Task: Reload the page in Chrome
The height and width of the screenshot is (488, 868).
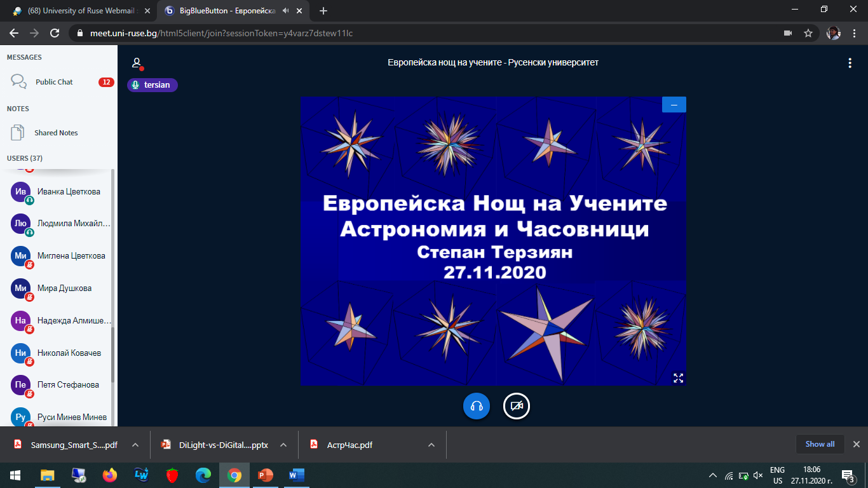Action: 55,33
